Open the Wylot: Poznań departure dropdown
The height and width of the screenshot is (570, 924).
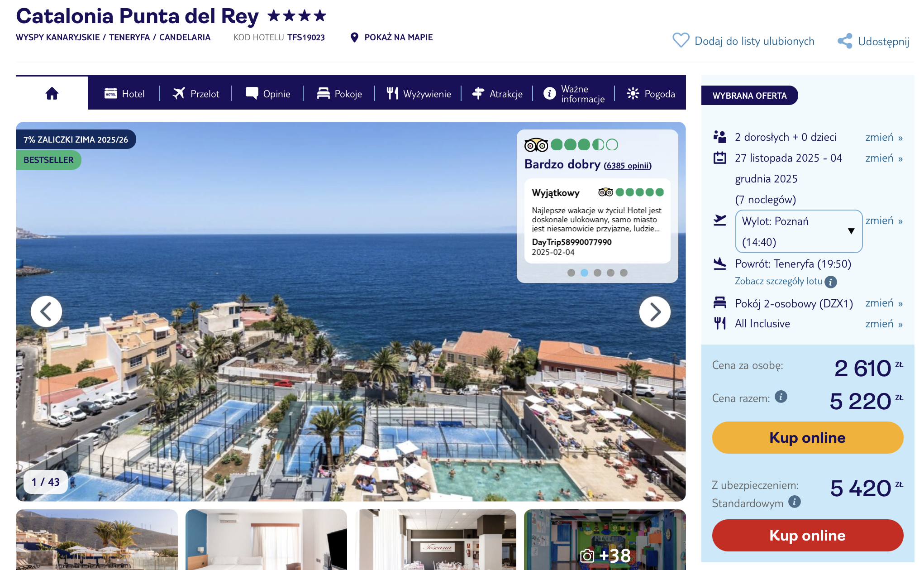pyautogui.click(x=799, y=231)
